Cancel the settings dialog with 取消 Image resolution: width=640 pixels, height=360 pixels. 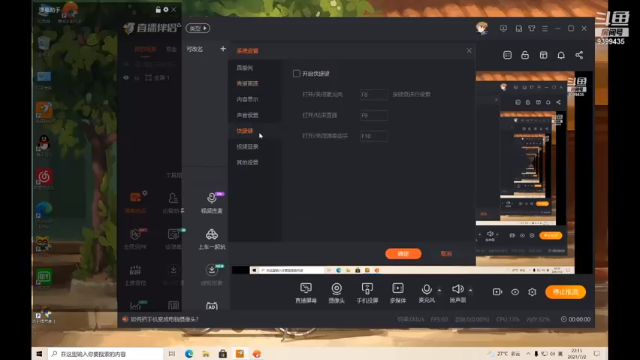[x=446, y=253]
